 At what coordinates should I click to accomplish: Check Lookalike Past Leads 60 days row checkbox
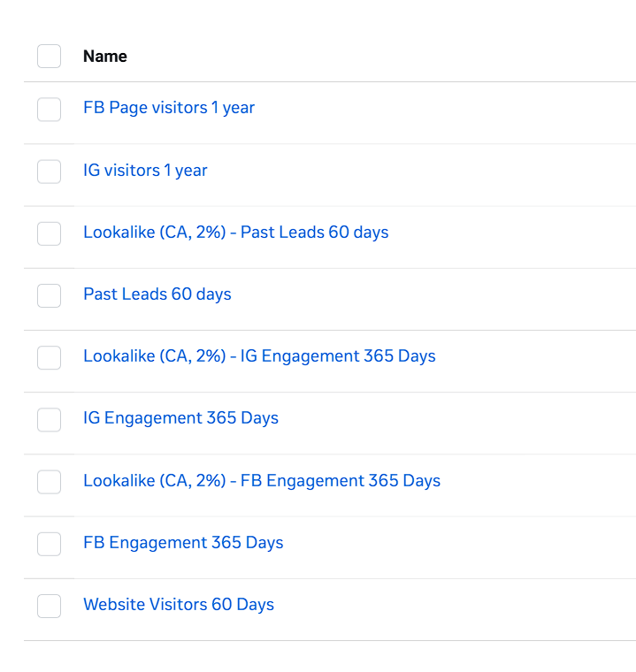[x=50, y=233]
